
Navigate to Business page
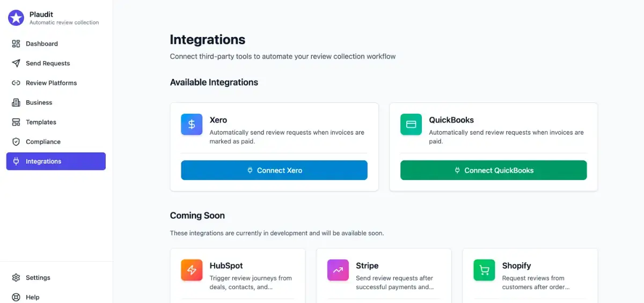point(56,102)
